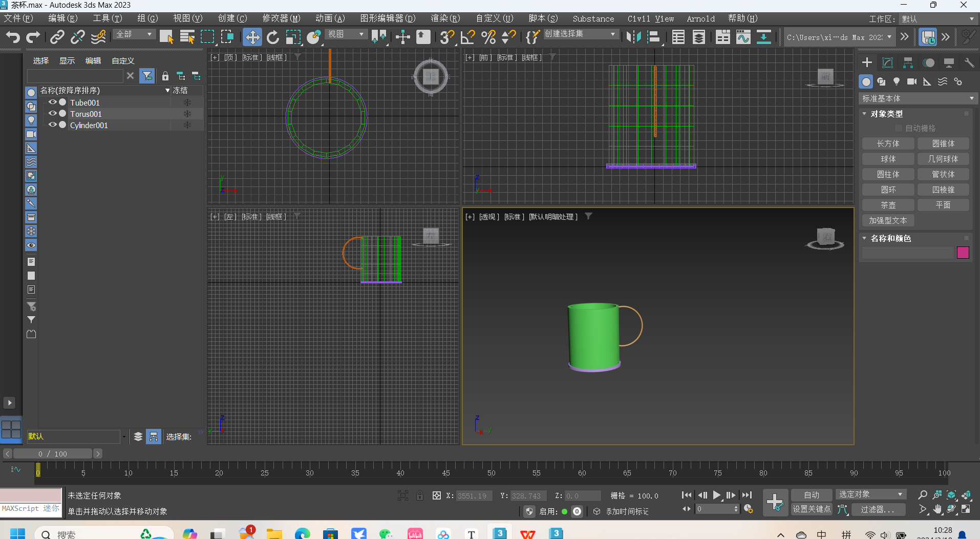
Task: Toggle the Angle Snap icon
Action: pyautogui.click(x=467, y=37)
